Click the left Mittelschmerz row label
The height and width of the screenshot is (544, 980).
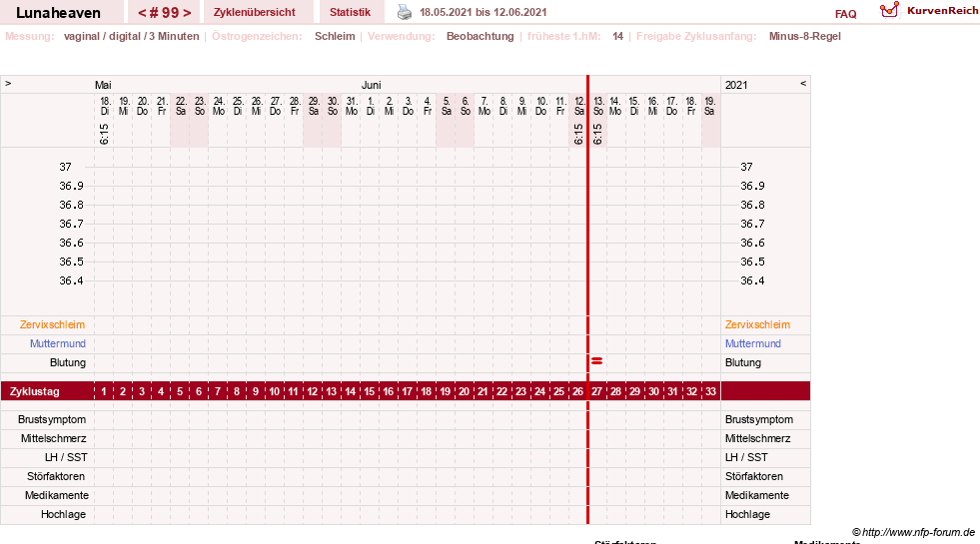point(53,438)
